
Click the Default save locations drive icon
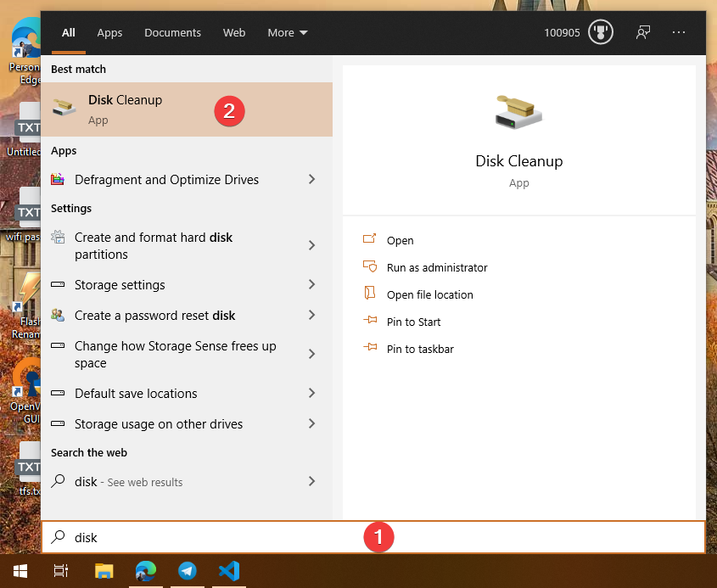tap(58, 393)
